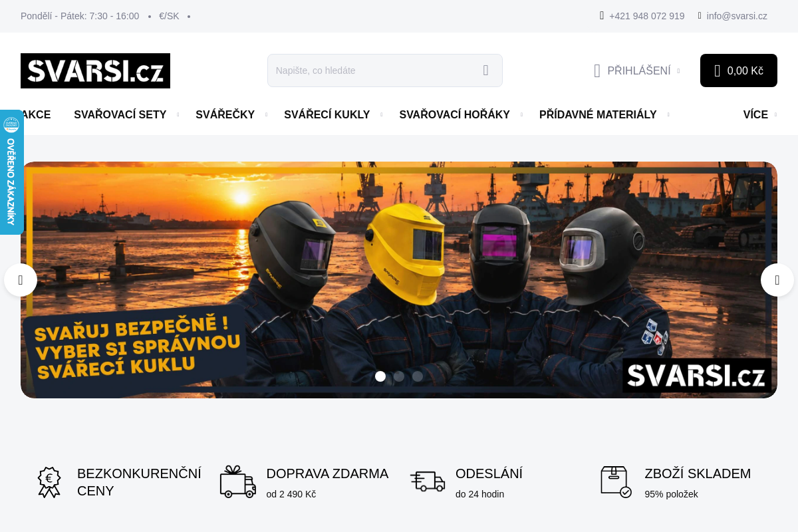Open the Ověřeno zákazníky side badge
798x532 pixels.
click(x=11, y=172)
